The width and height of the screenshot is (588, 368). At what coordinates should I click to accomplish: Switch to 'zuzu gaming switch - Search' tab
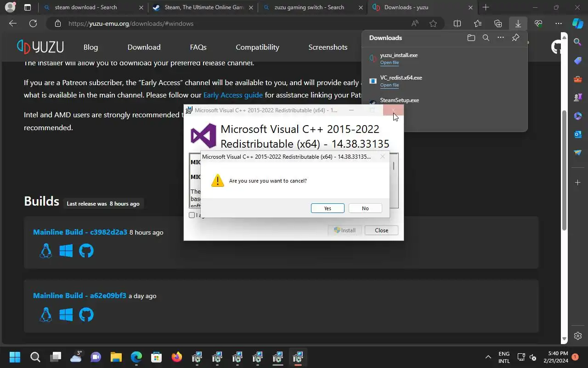click(x=312, y=7)
